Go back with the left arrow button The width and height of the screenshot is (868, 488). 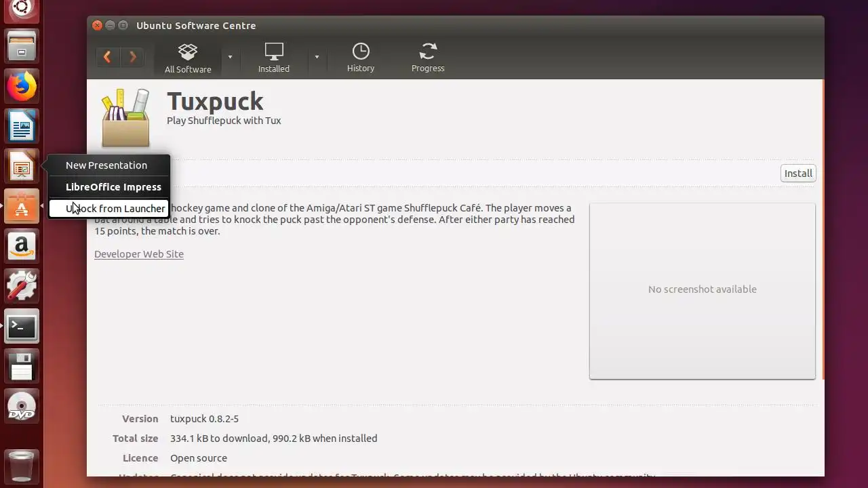click(x=107, y=57)
